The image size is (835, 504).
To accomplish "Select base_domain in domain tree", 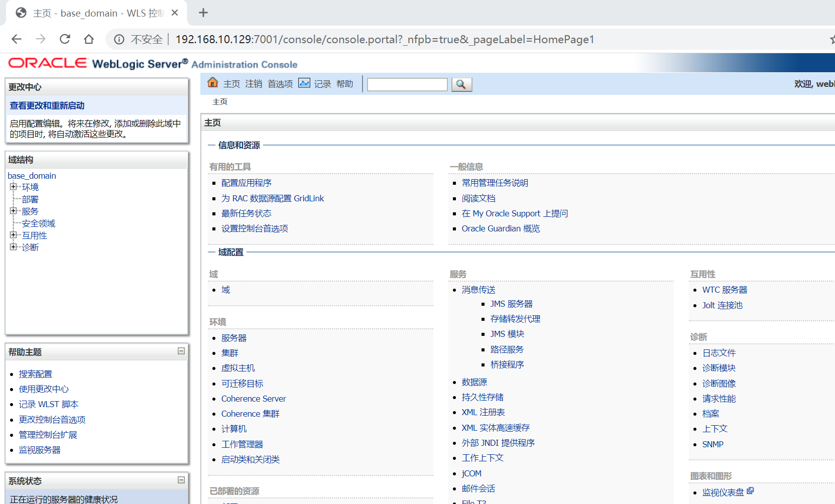I will pos(32,176).
